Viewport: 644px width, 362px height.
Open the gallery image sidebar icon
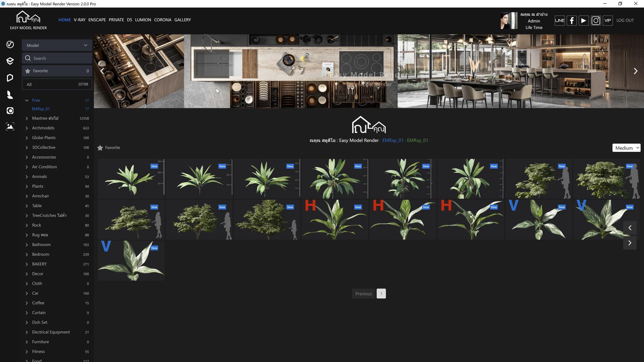(10, 126)
